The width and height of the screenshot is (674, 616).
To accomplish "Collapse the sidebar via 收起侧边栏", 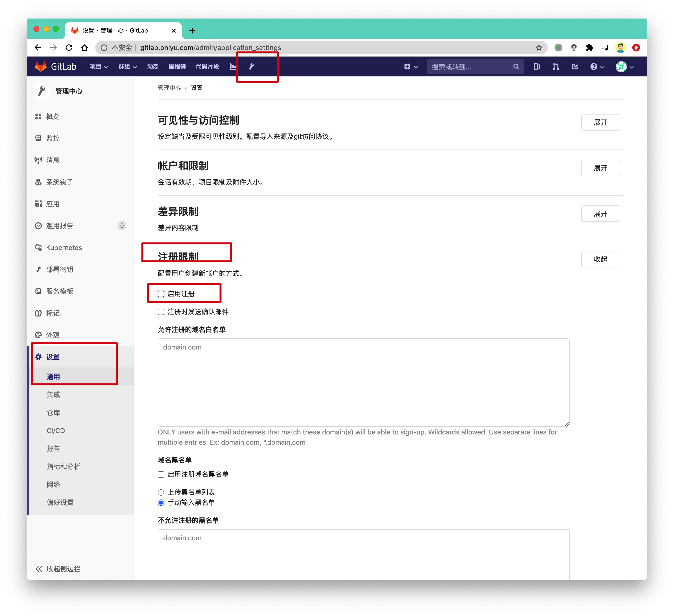I will click(58, 568).
